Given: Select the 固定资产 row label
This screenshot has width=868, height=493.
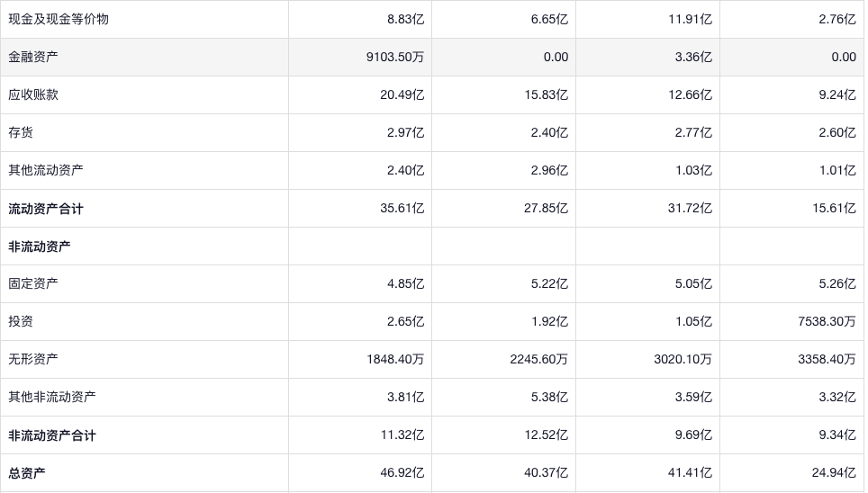Looking at the screenshot, I should (x=33, y=283).
